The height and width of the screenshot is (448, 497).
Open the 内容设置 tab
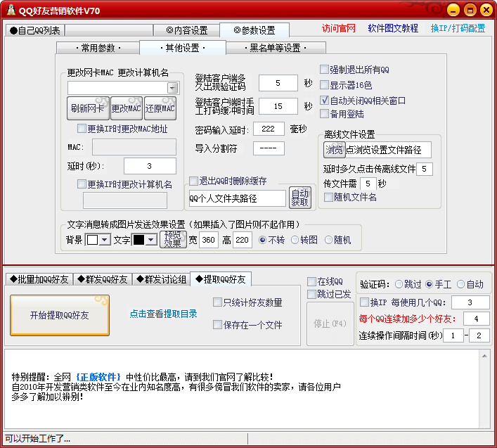click(x=187, y=30)
